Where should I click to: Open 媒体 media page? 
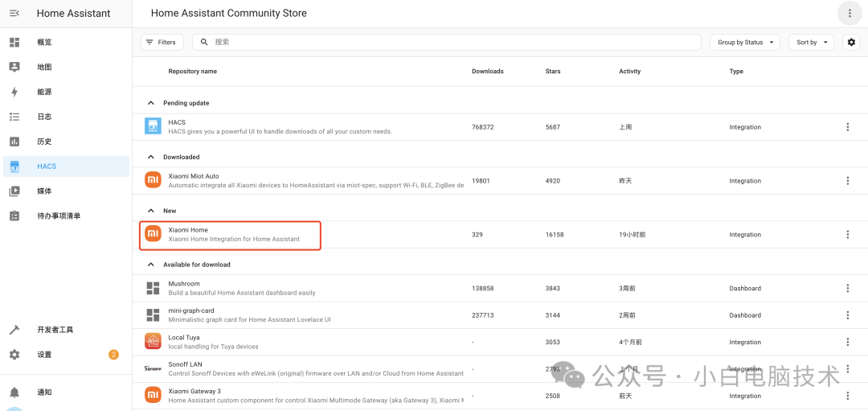(x=66, y=191)
